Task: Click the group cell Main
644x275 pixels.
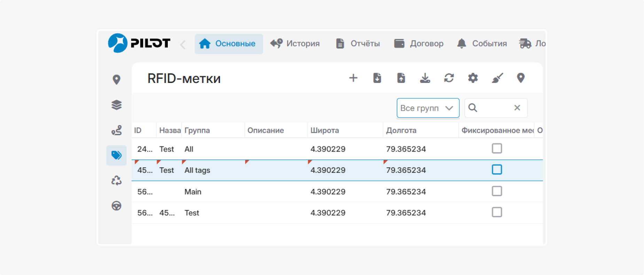Action: coord(193,192)
